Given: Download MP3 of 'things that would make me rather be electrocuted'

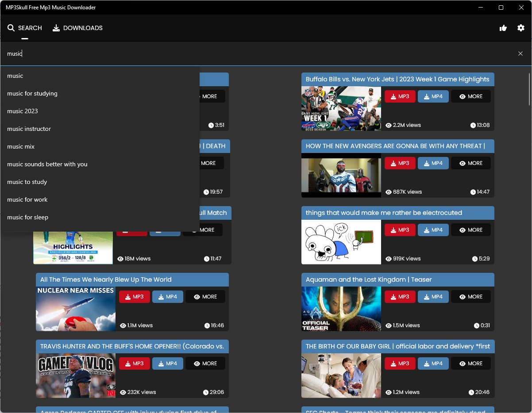Looking at the screenshot, I should (x=400, y=230).
